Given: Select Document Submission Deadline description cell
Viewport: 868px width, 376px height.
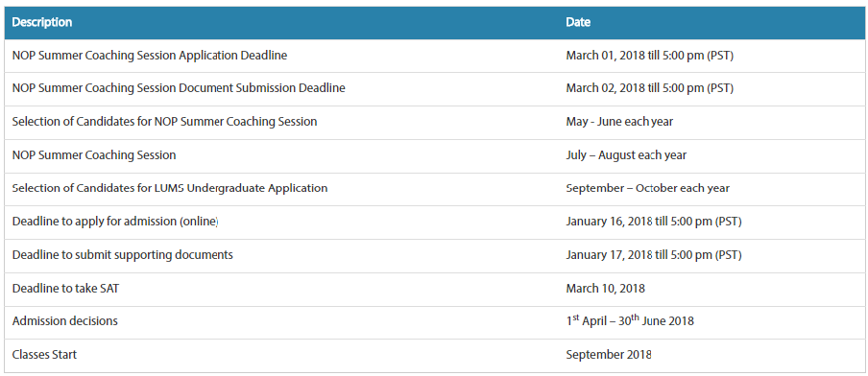Looking at the screenshot, I should 179,88.
